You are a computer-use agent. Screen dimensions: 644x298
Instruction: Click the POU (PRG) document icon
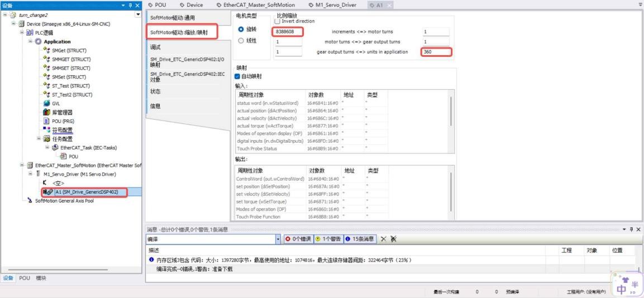46,121
